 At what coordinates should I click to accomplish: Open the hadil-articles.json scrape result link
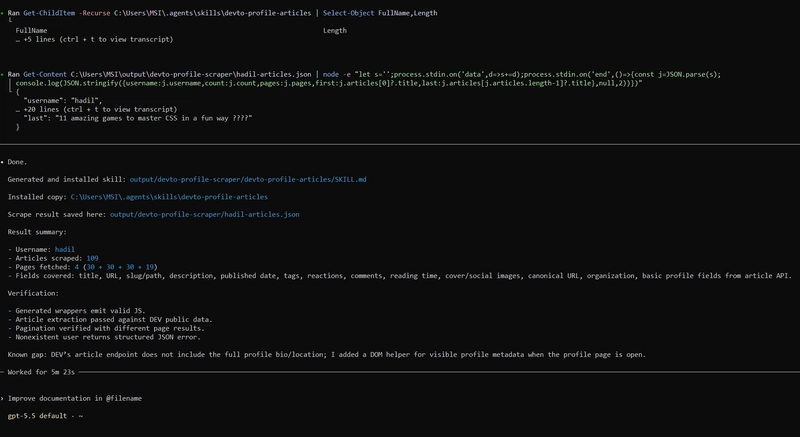205,215
